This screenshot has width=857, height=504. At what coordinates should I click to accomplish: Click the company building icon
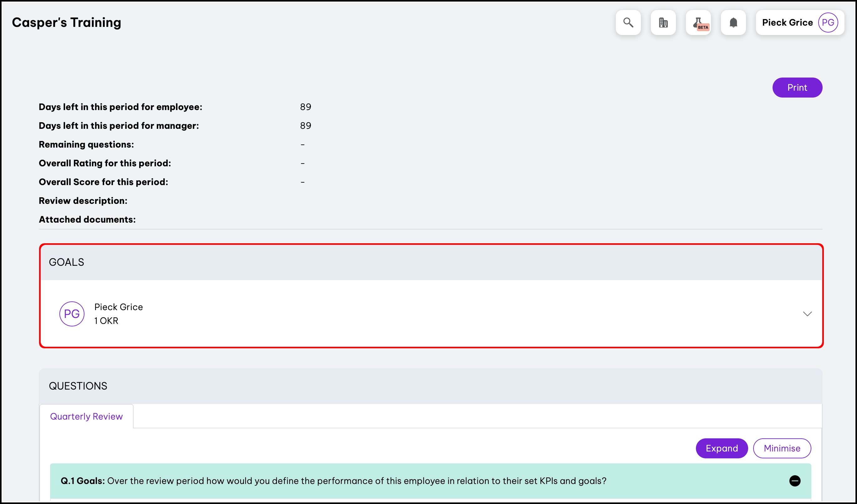663,23
